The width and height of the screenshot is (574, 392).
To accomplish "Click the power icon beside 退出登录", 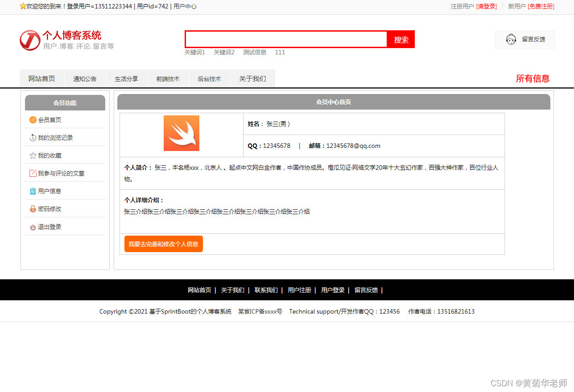I will click(x=33, y=226).
